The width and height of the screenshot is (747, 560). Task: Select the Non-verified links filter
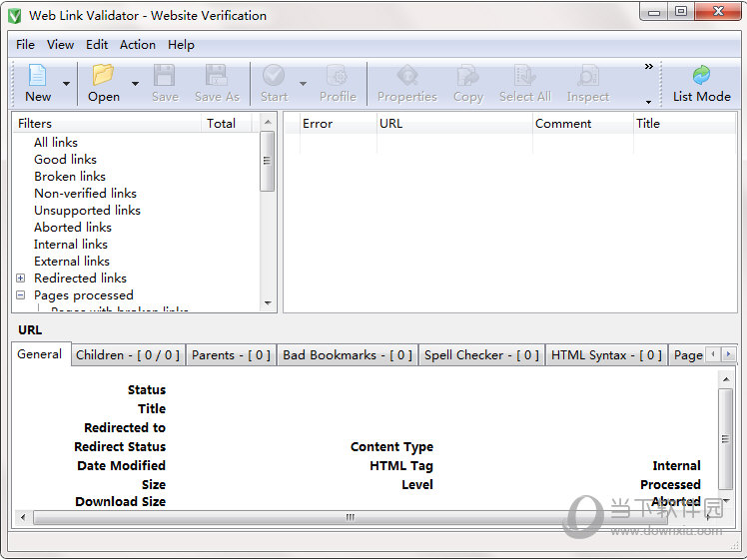(x=85, y=194)
